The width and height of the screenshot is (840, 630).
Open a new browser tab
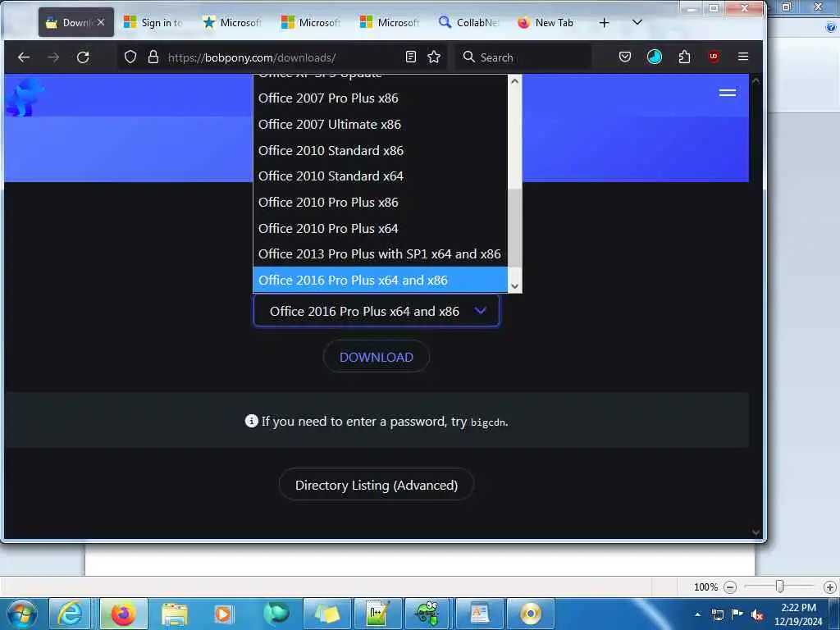(x=604, y=22)
